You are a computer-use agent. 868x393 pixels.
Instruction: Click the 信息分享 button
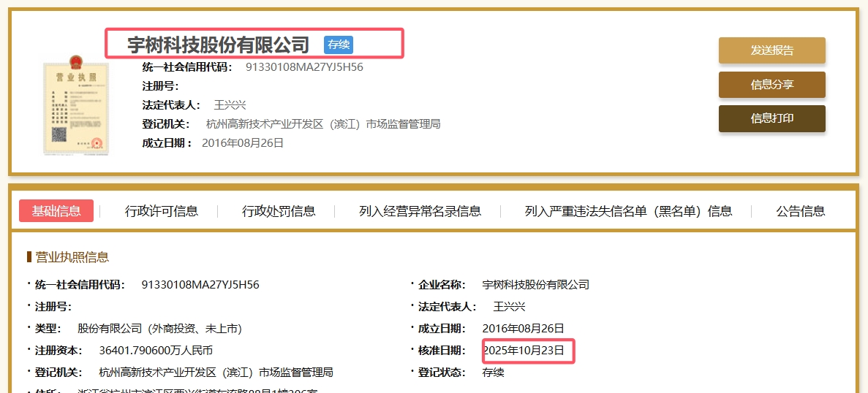[771, 85]
